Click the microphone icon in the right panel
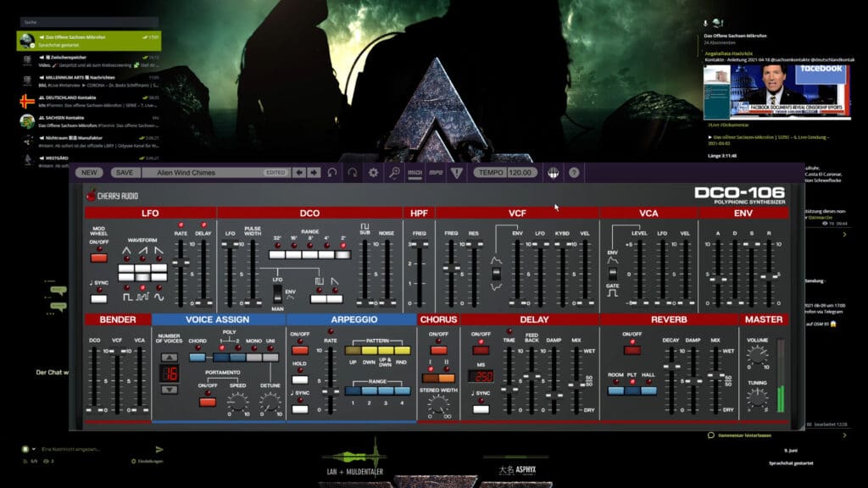The image size is (868, 488). [x=706, y=23]
